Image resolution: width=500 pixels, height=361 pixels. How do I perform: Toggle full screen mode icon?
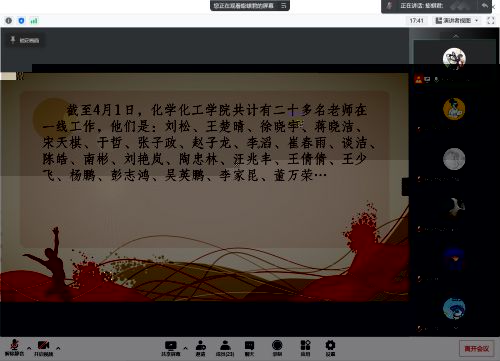491,21
